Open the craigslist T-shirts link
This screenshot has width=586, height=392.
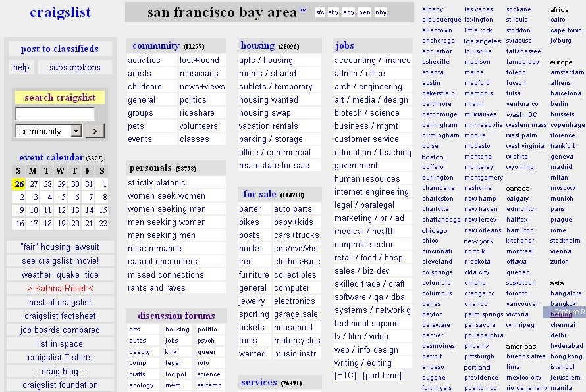60,357
